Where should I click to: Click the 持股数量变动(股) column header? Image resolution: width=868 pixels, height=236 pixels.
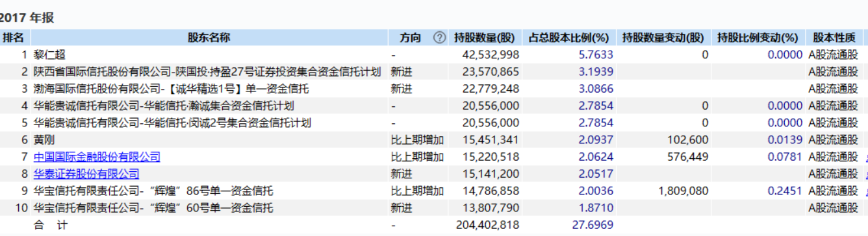tap(663, 38)
